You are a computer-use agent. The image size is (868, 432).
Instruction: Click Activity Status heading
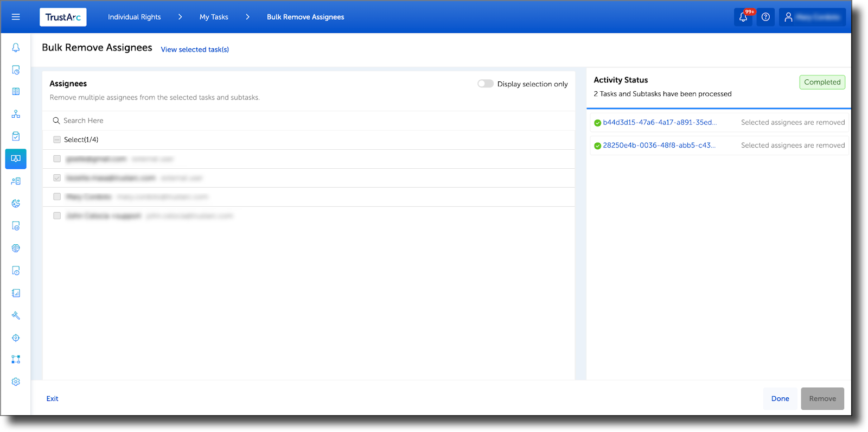(x=621, y=80)
